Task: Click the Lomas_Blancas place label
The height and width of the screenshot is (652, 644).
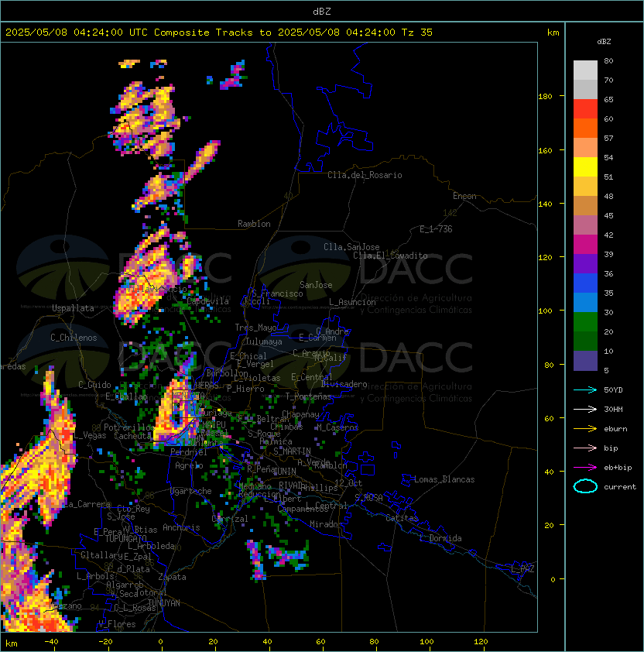Action: click(x=444, y=479)
